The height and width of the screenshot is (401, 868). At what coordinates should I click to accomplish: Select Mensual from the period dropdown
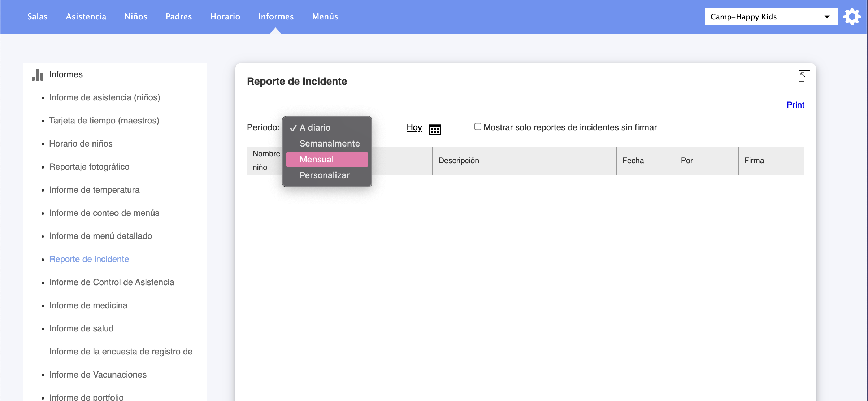pos(327,160)
